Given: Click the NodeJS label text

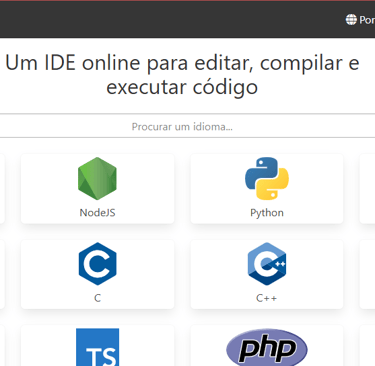Looking at the screenshot, I should click(x=97, y=213).
